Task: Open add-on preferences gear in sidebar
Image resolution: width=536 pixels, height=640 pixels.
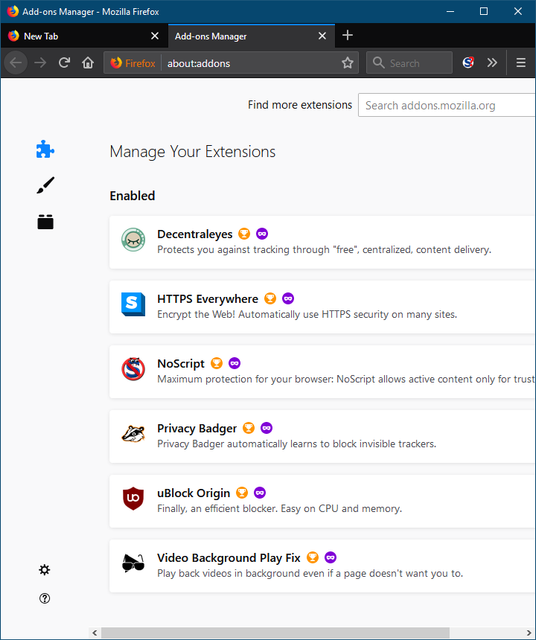Action: tap(44, 570)
